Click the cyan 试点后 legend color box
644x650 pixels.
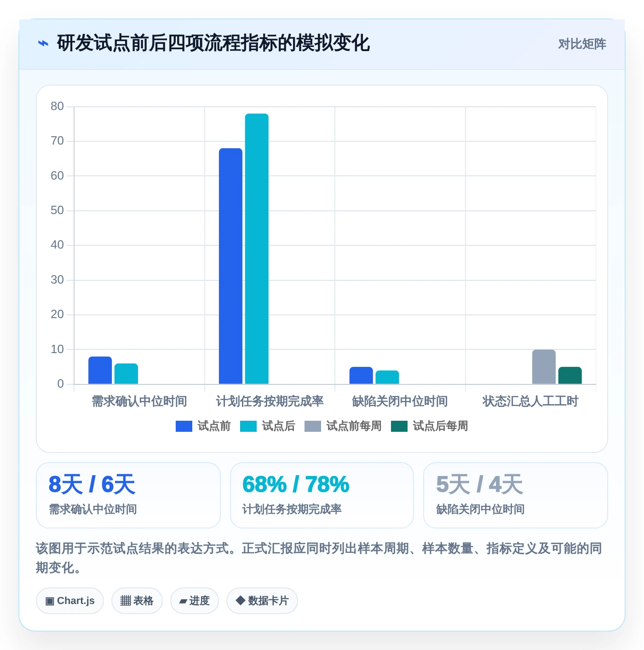pyautogui.click(x=248, y=426)
